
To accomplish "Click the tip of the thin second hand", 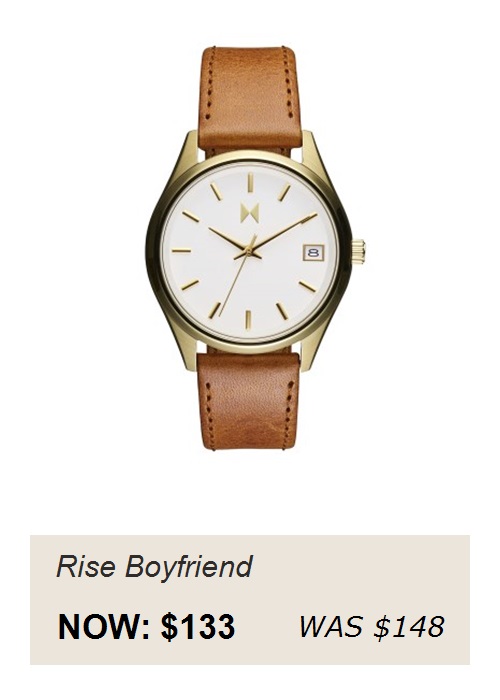I will click(x=221, y=312).
